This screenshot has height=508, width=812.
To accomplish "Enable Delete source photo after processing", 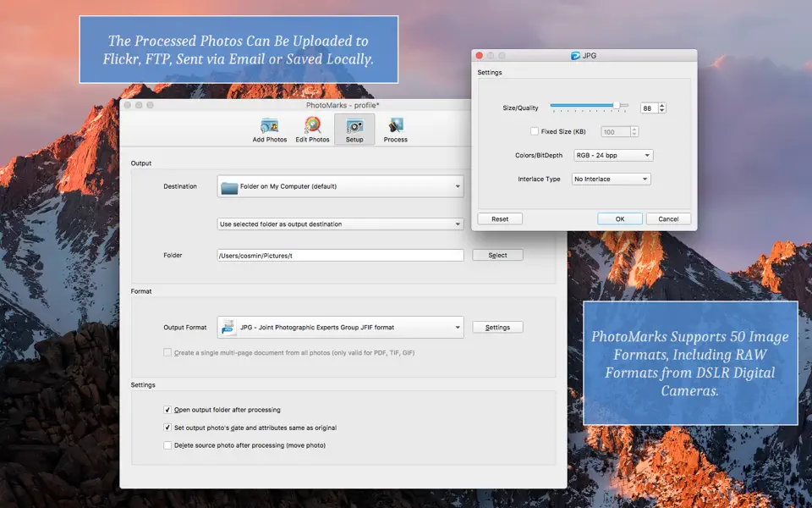I will click(167, 445).
